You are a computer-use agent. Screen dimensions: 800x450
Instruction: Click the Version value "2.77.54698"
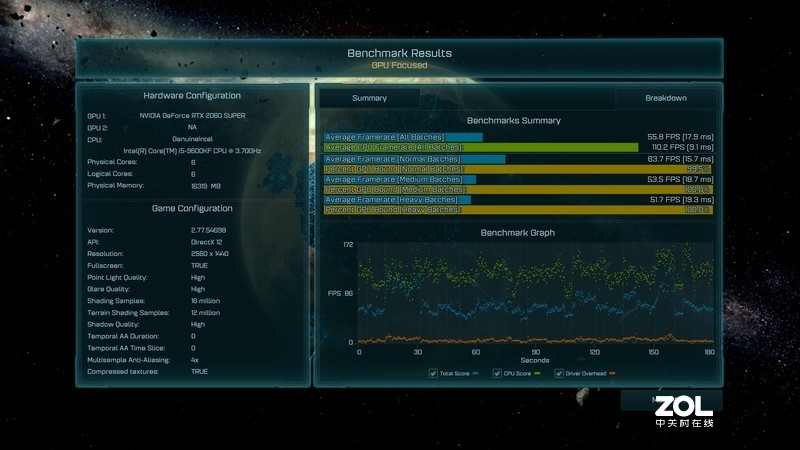click(208, 230)
